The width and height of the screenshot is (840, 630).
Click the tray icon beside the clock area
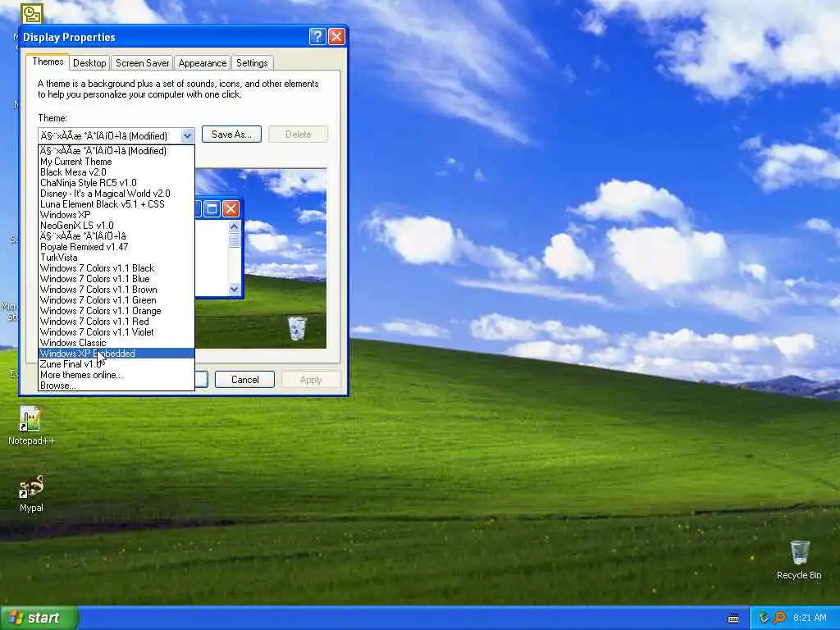[764, 618]
